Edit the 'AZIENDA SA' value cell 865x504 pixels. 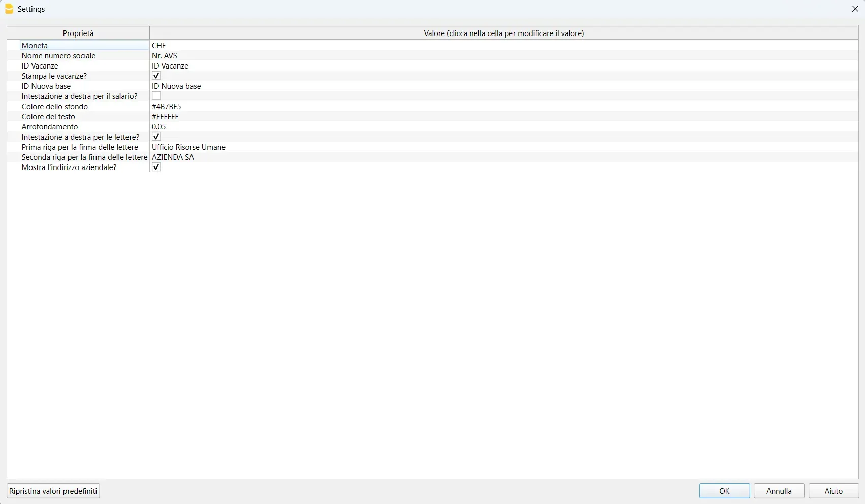(x=173, y=157)
